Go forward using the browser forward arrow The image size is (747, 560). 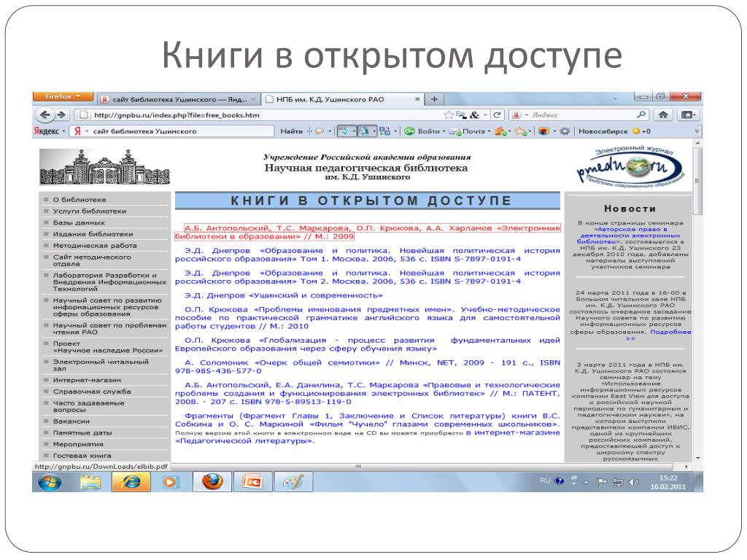coord(61,114)
